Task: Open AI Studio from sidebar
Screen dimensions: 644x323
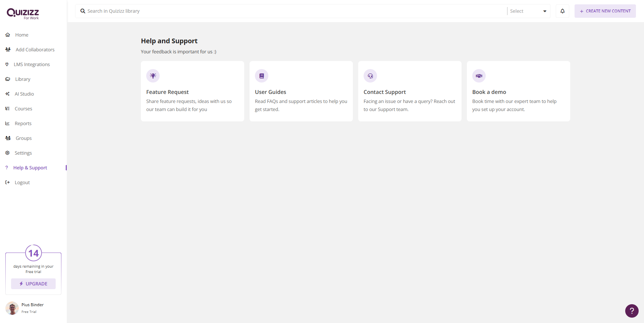Action: (24, 94)
